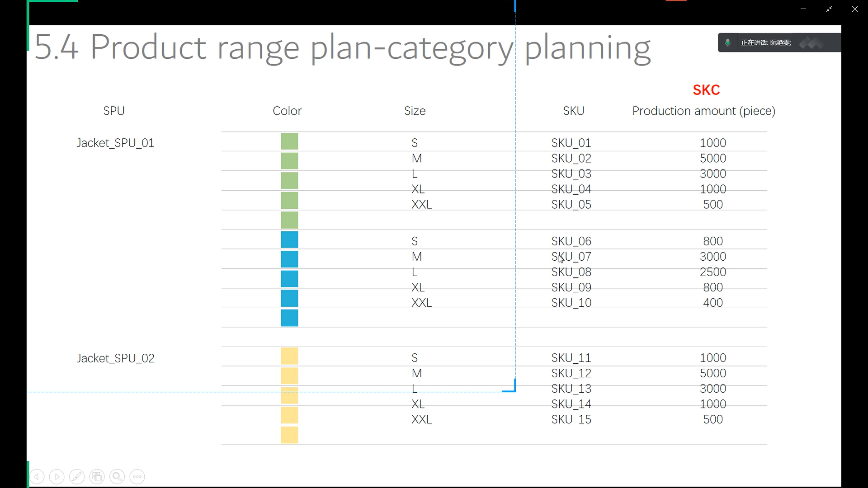
Task: Open more slideshow options menu
Action: [137, 476]
